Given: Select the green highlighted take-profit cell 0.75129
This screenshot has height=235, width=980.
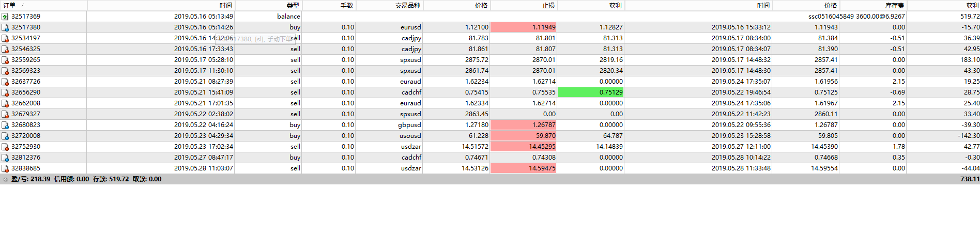Looking at the screenshot, I should [x=591, y=92].
